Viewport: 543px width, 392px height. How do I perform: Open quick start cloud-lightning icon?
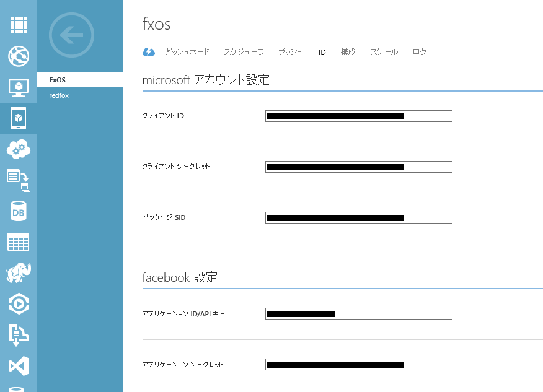click(x=149, y=52)
